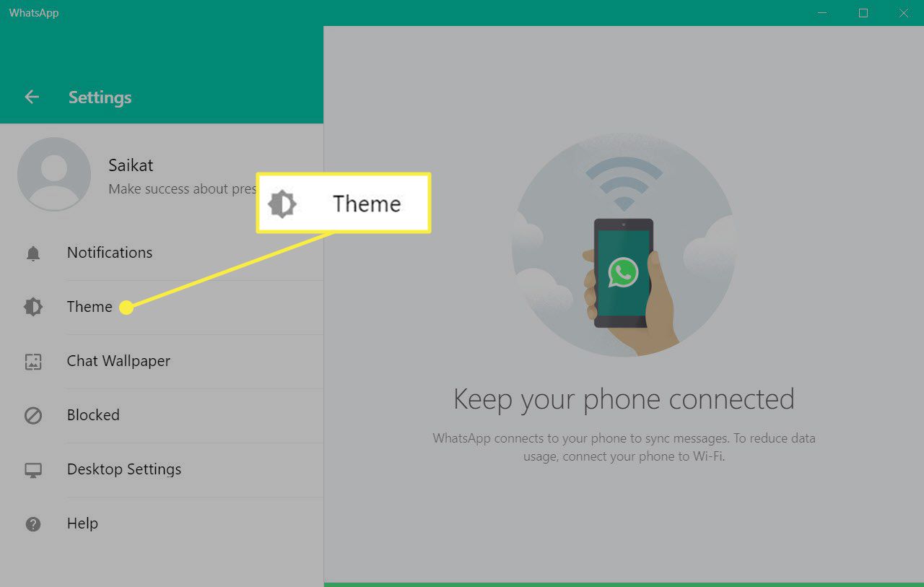Click the status text under Saikat
Viewport: 924px width, 587px height.
[182, 189]
